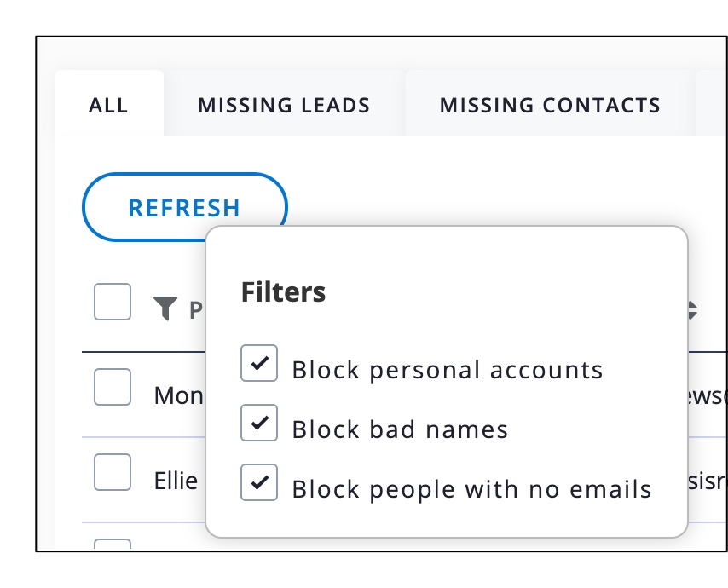Image resolution: width=728 pixels, height=588 pixels.
Task: Disable Block people with no emails checkbox
Action: [x=259, y=482]
